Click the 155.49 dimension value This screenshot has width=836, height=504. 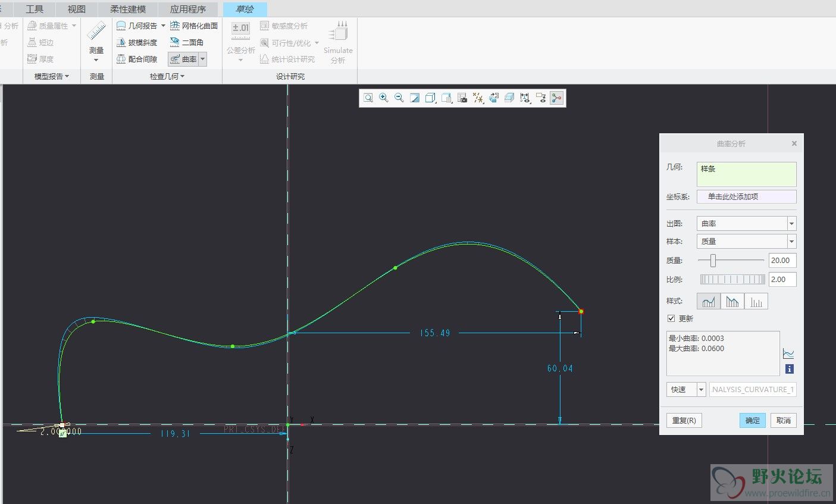click(x=435, y=333)
